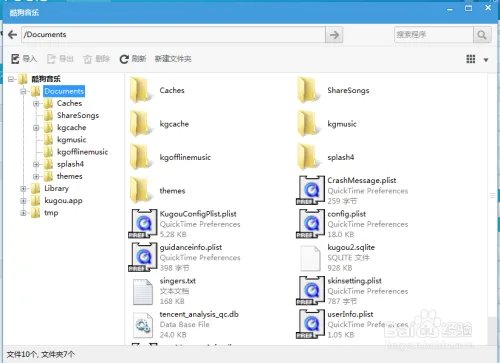
Task: Switch view using the grid icon
Action: pyautogui.click(x=470, y=59)
